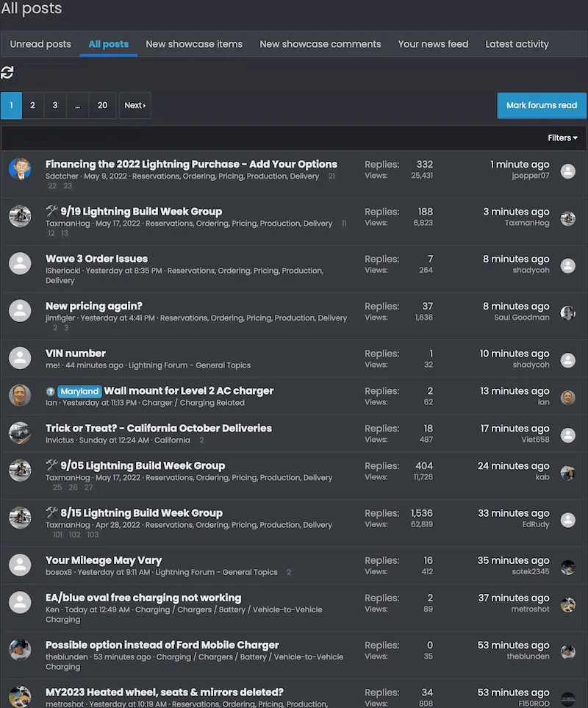Open New pricing again? thread
The image size is (588, 708).
[x=94, y=306]
